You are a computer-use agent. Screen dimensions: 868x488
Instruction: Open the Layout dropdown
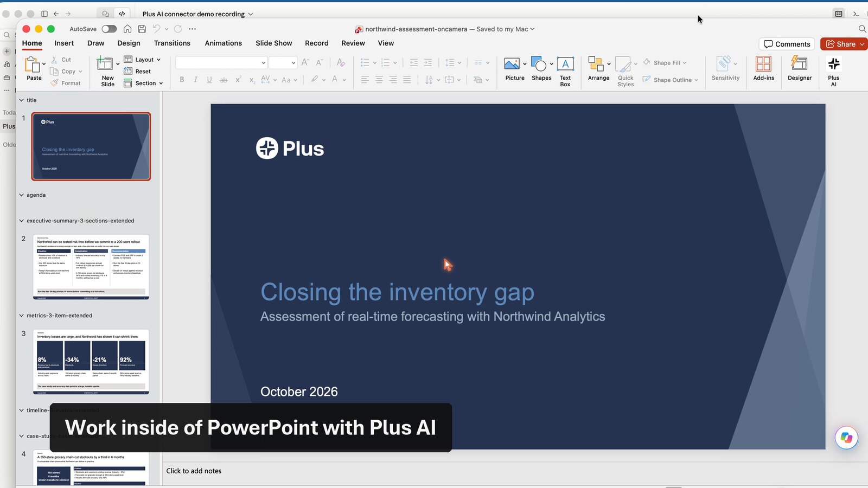143,60
